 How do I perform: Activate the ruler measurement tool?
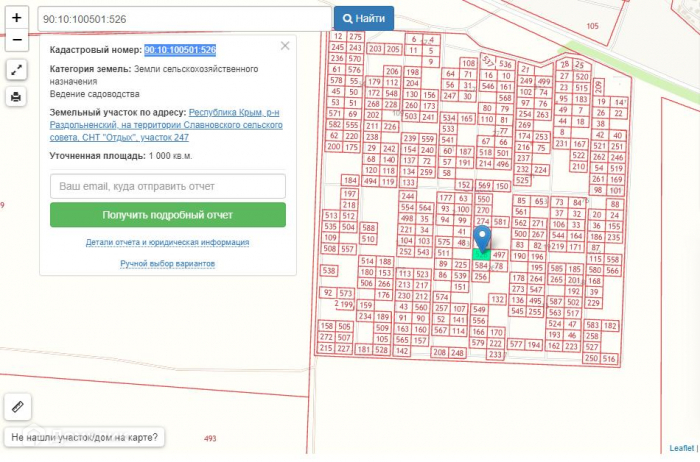pyautogui.click(x=16, y=406)
